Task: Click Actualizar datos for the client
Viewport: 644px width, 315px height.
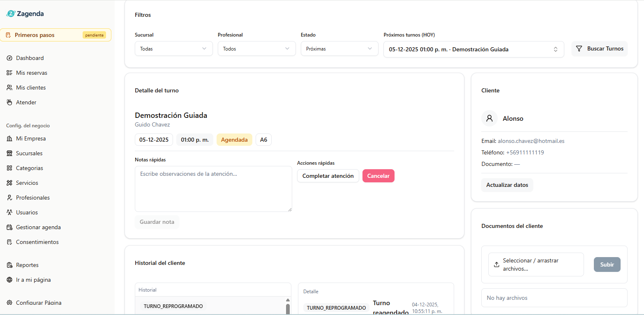Action: (507, 185)
